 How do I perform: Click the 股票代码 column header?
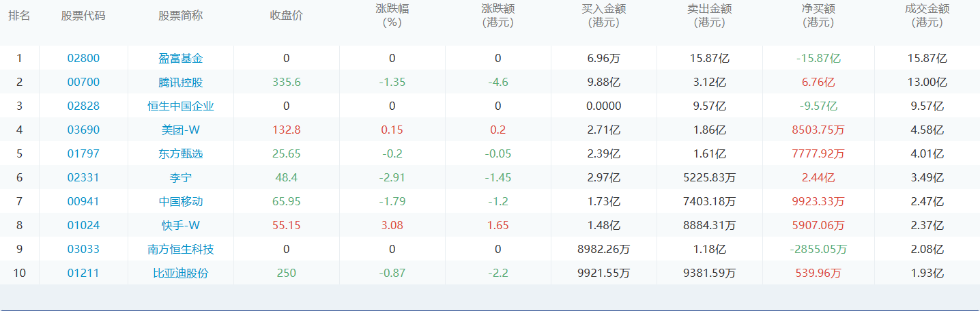point(83,16)
